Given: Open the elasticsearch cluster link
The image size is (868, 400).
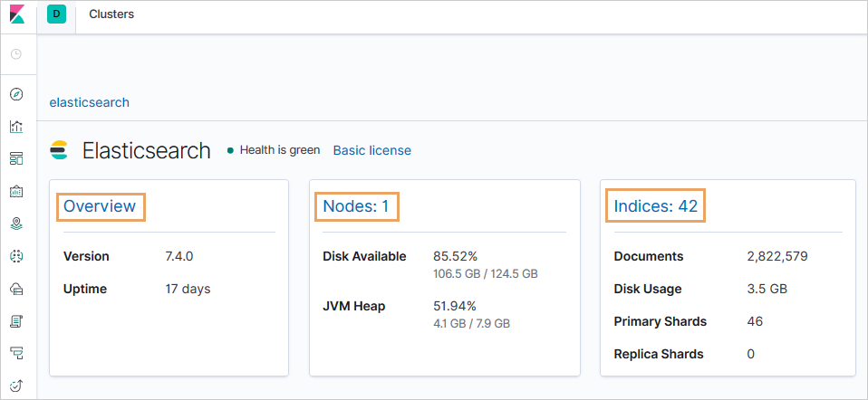Looking at the screenshot, I should (89, 102).
